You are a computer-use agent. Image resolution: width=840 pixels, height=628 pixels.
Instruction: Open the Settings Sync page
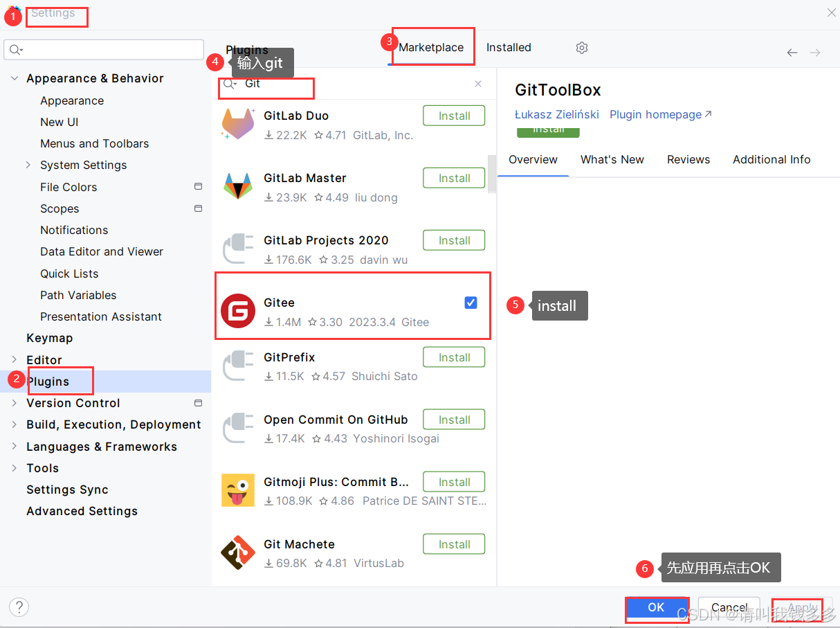pyautogui.click(x=67, y=490)
